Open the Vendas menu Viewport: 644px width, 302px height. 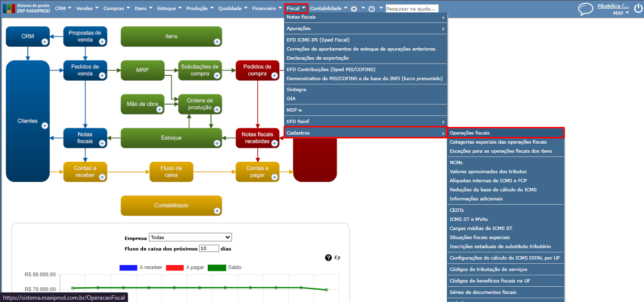pyautogui.click(x=87, y=9)
